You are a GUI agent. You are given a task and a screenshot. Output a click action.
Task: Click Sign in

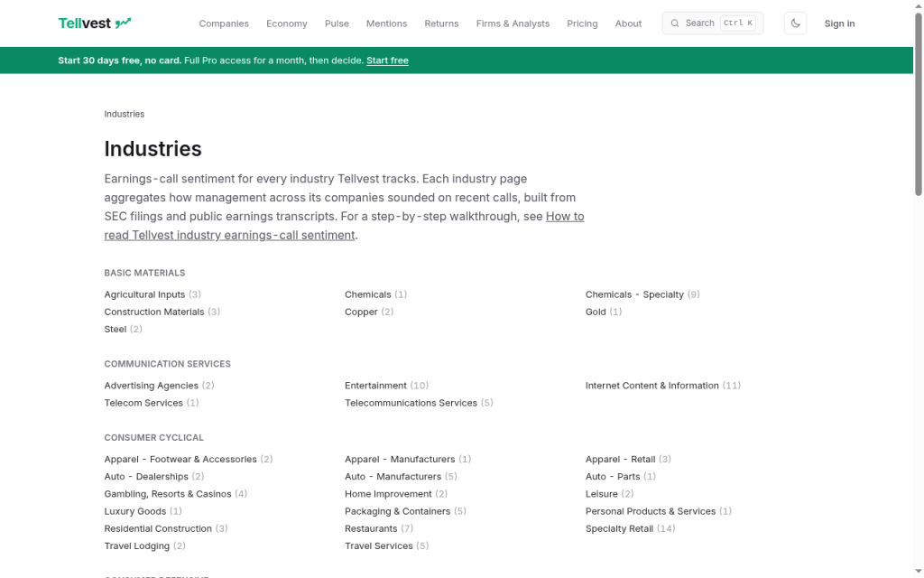tap(839, 23)
